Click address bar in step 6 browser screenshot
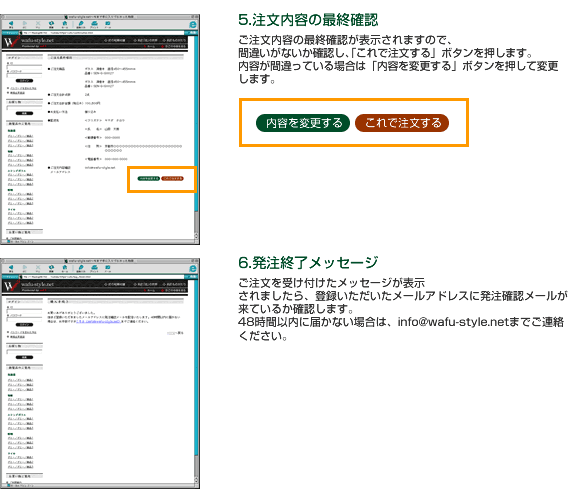The image size is (570, 501). (103, 277)
